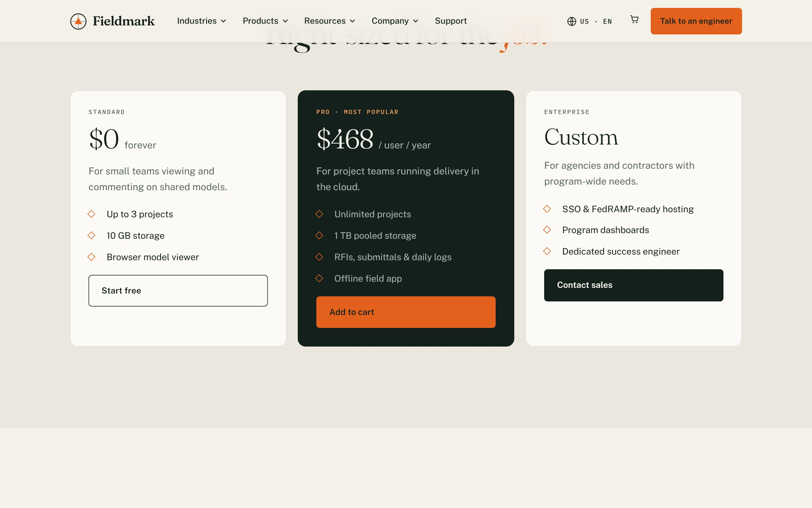Click RFIs, submittals & daily logs text
The image size is (812, 508).
pyautogui.click(x=393, y=257)
